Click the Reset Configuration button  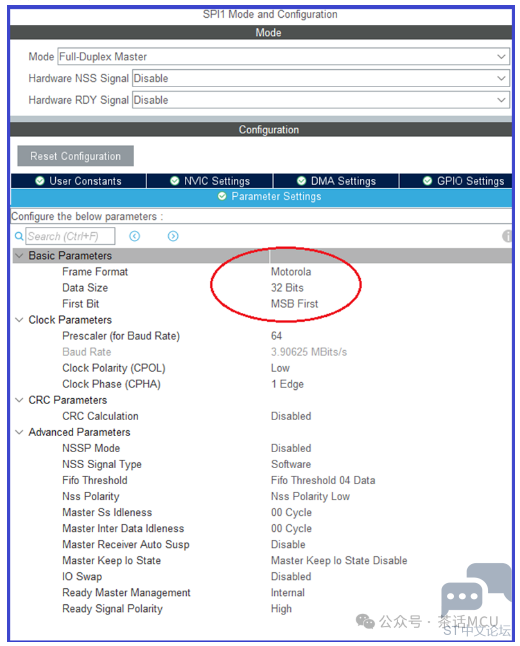coord(75,156)
